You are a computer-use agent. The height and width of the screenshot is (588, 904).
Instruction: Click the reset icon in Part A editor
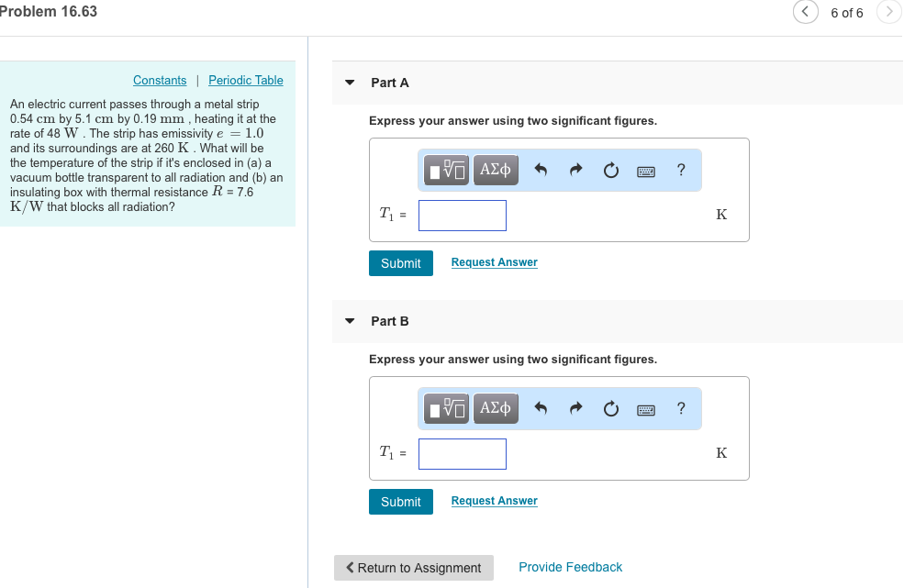pos(610,170)
